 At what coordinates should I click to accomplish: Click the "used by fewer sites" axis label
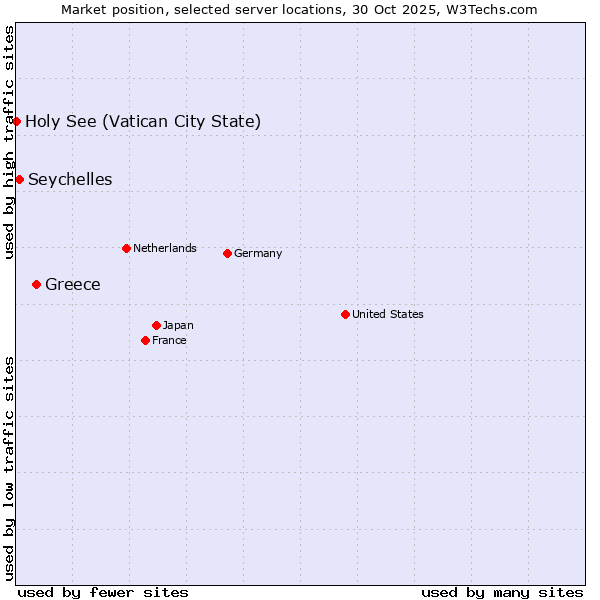(103, 592)
